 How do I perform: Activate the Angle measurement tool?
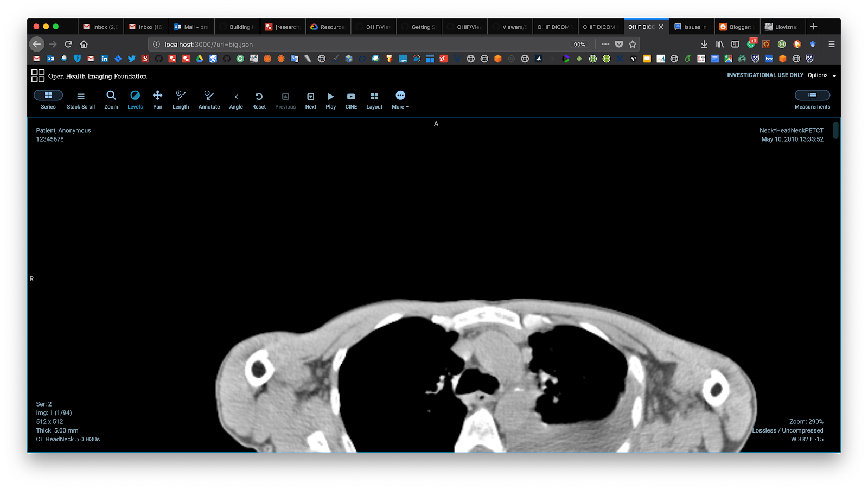pyautogui.click(x=236, y=100)
